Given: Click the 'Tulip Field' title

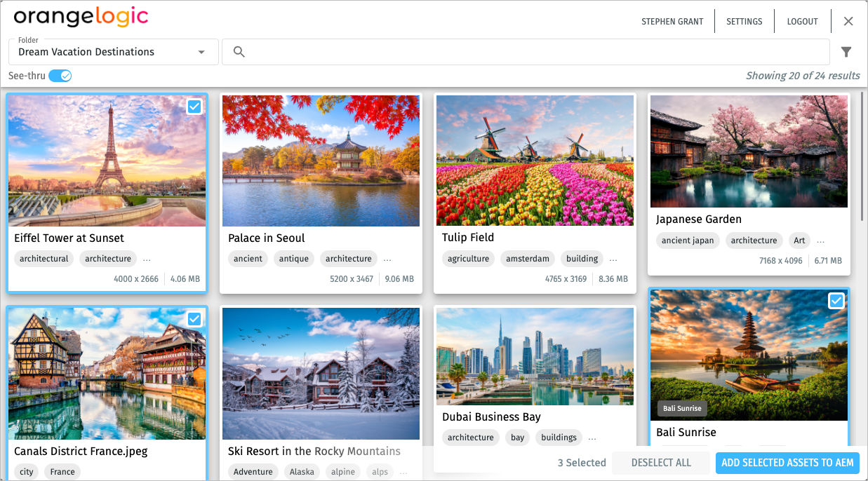Looking at the screenshot, I should pyautogui.click(x=468, y=238).
